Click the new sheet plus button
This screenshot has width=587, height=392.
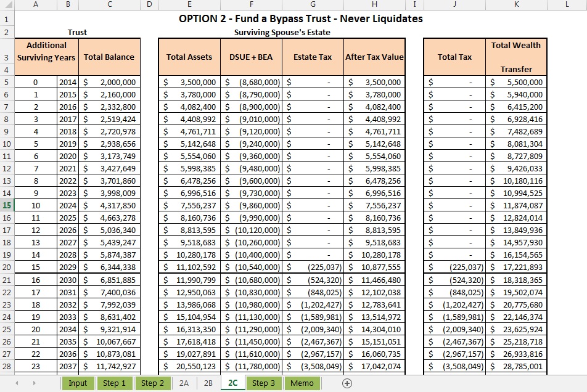point(347,383)
